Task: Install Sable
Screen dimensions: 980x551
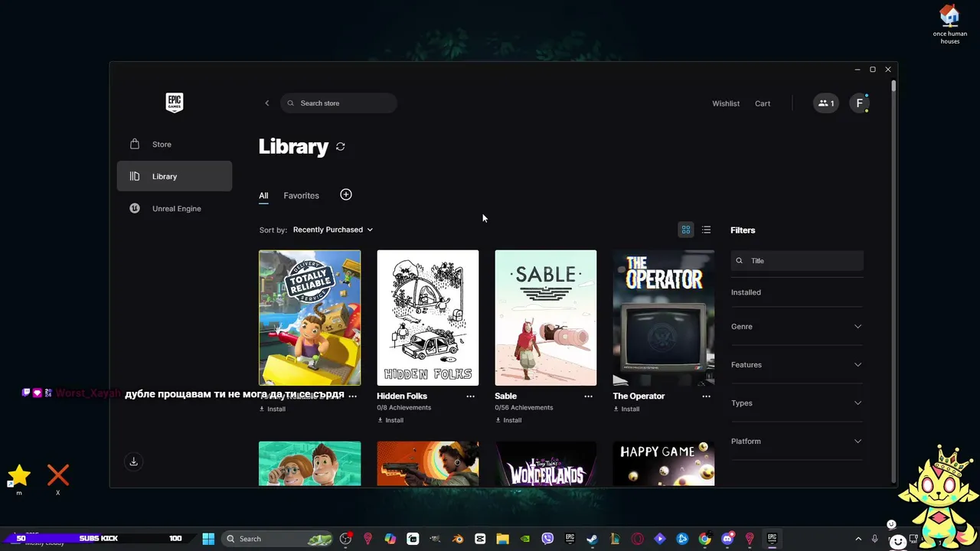Action: pos(508,420)
